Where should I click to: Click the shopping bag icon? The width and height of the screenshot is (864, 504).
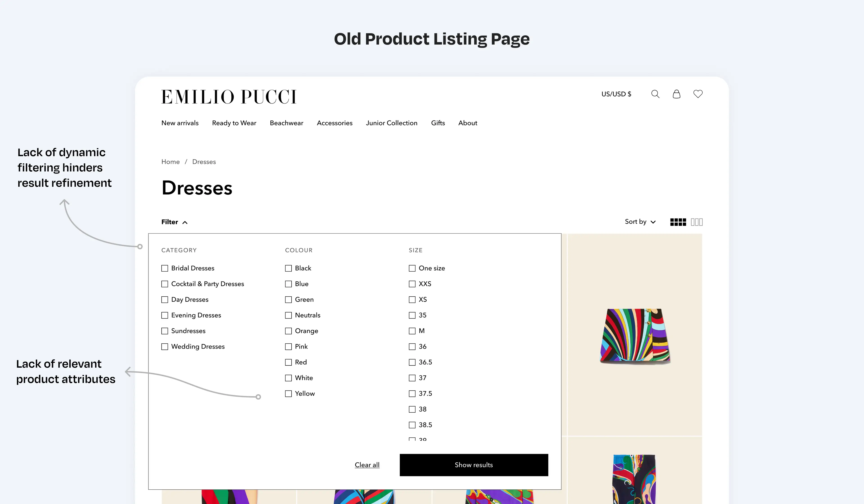676,94
